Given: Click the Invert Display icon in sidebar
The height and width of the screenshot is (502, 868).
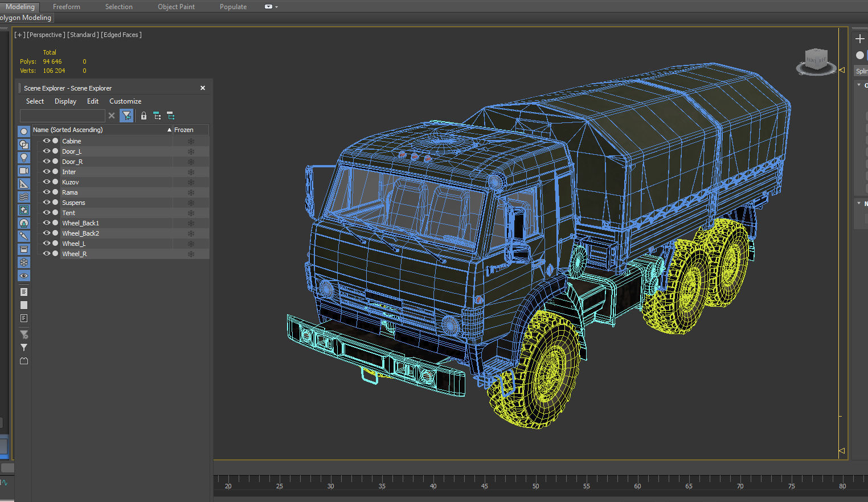Looking at the screenshot, I should [24, 318].
